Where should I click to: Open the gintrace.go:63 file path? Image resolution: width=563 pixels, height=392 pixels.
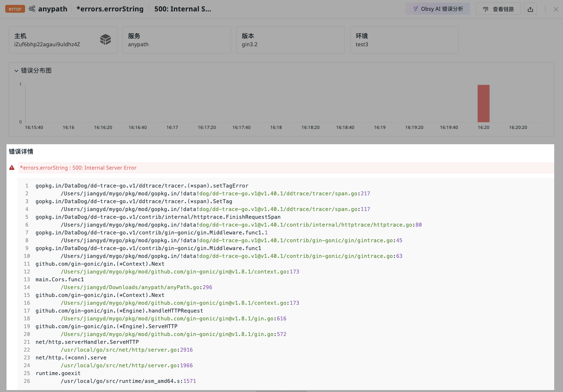(232, 256)
